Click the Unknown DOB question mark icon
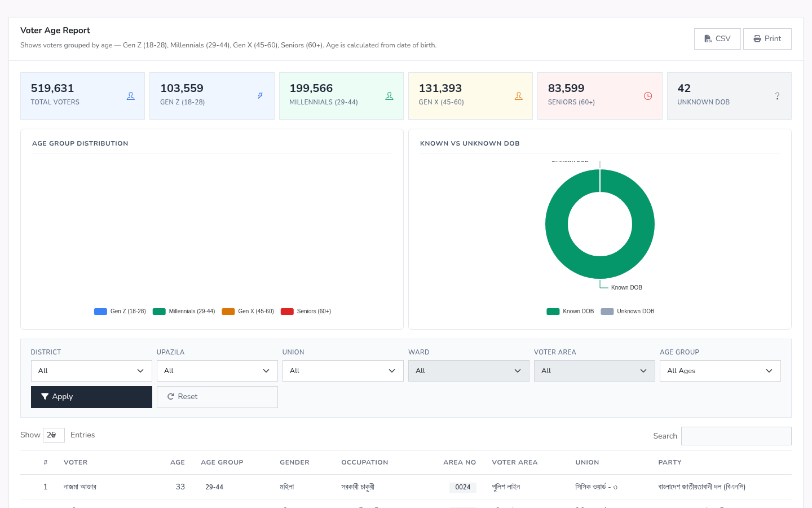 coord(777,96)
